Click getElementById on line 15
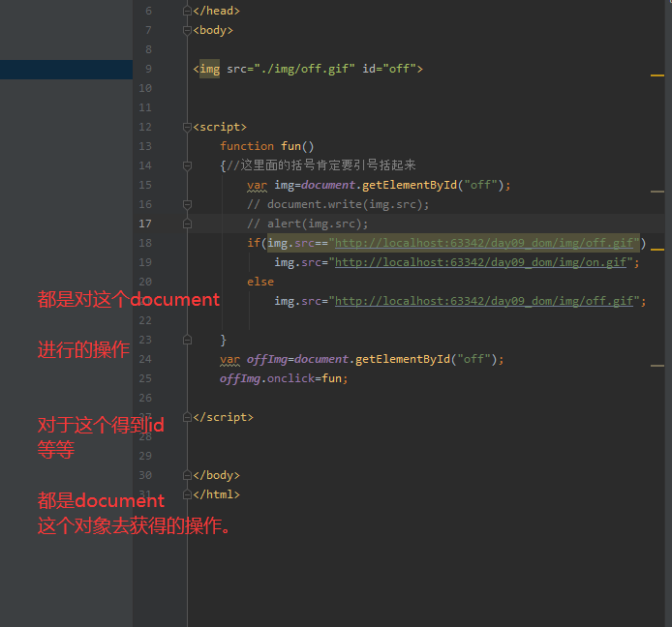This screenshot has height=627, width=672. [410, 185]
